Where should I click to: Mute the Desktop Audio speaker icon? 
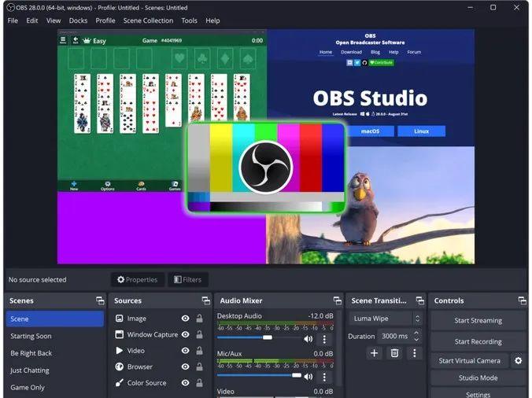(x=308, y=339)
